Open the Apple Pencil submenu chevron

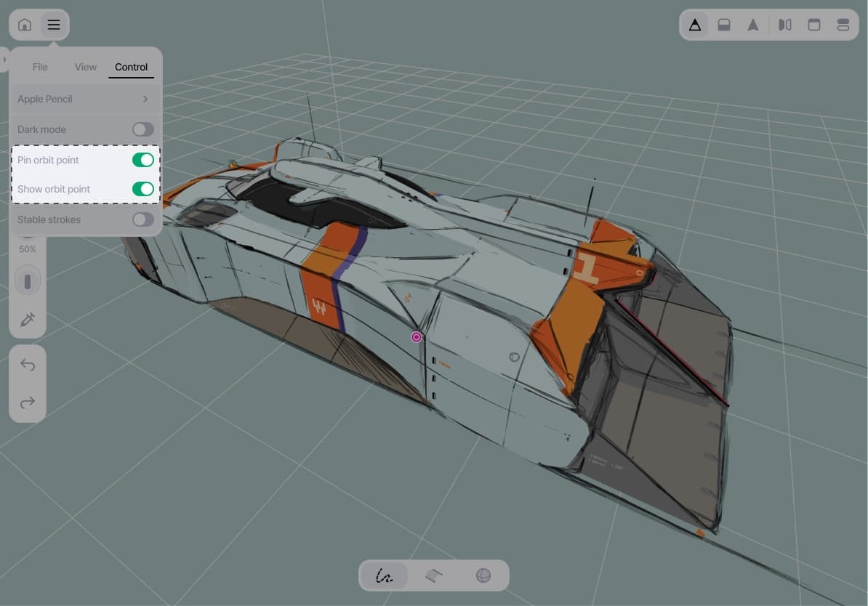point(145,99)
